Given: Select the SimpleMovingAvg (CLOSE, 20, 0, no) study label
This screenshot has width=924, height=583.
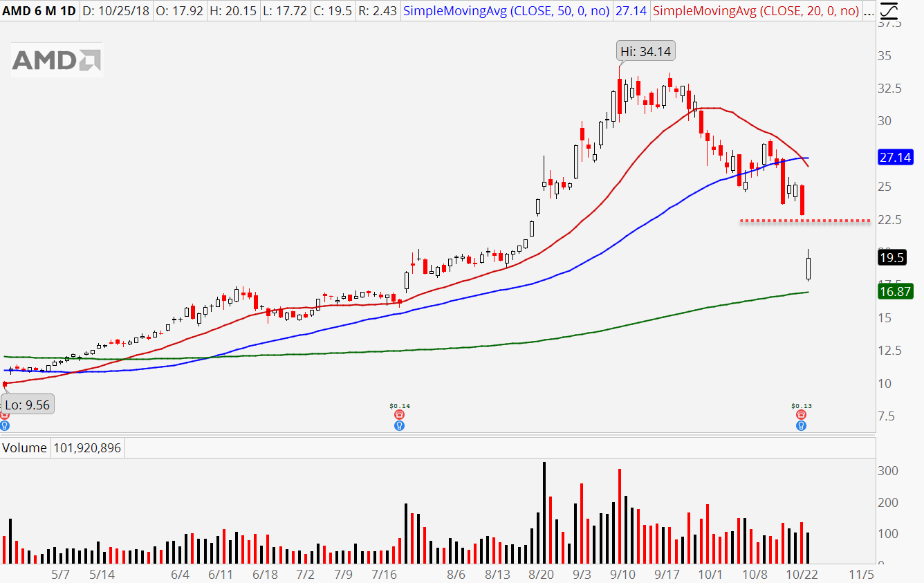Looking at the screenshot, I should click(757, 11).
